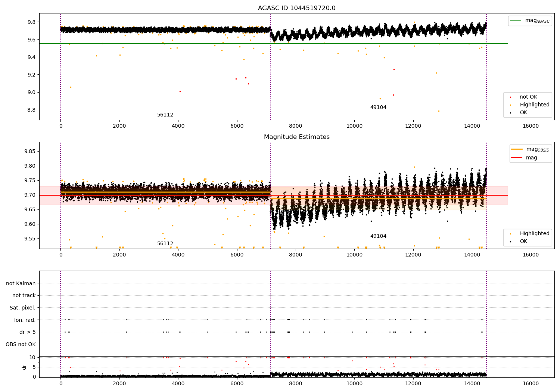This screenshot has height=392, width=560.
Task: Select the 'Sat. pixel.' row label
Action: tap(23, 308)
